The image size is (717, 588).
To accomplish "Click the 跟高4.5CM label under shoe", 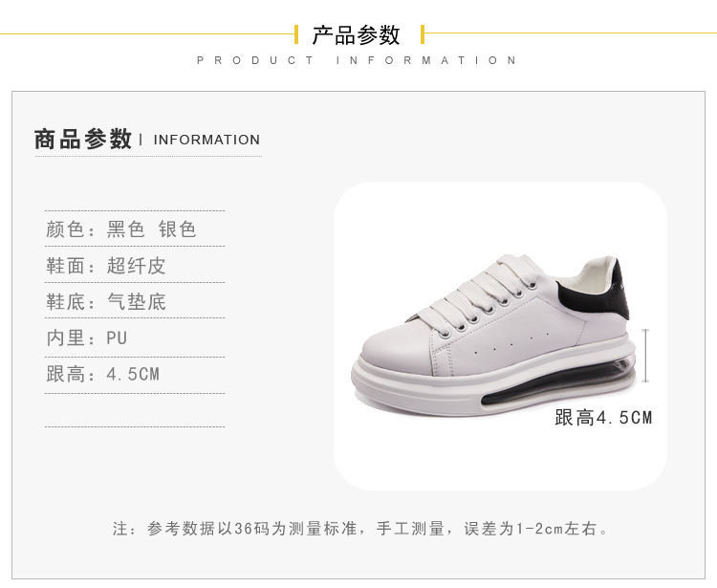I will pos(603,418).
